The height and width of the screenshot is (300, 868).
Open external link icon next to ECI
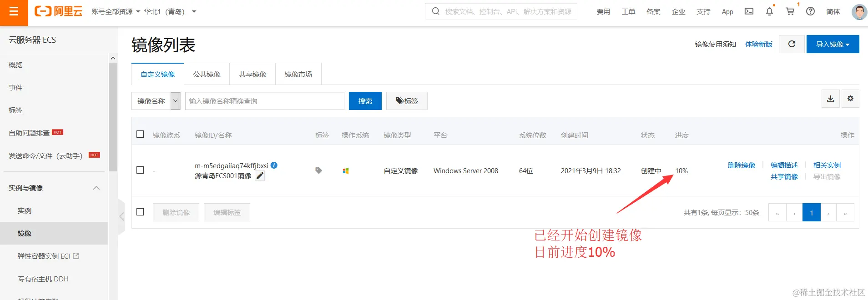[x=76, y=256]
